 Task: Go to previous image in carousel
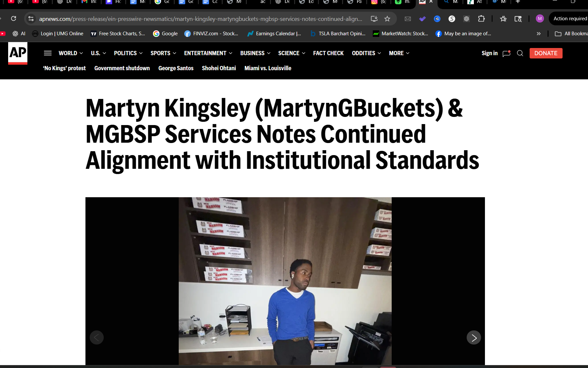(97, 338)
